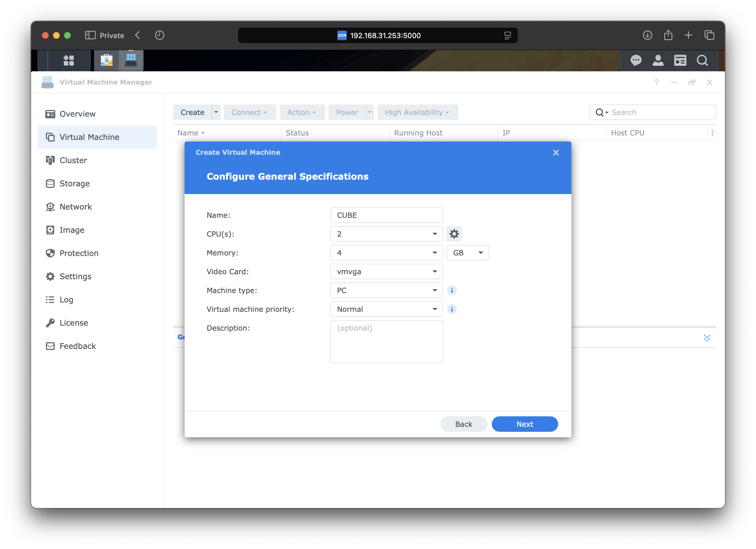Click the Back button
Viewport: 756px width, 549px height.
coord(463,424)
